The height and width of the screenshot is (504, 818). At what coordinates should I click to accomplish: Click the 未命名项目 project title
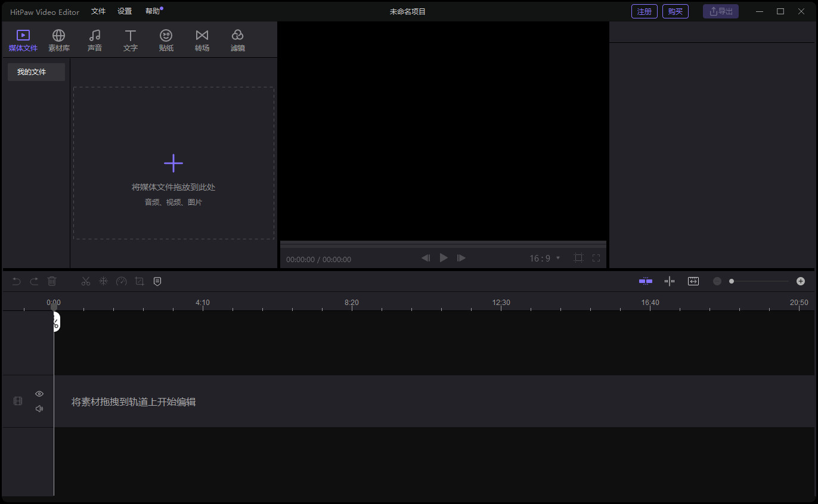tap(408, 11)
